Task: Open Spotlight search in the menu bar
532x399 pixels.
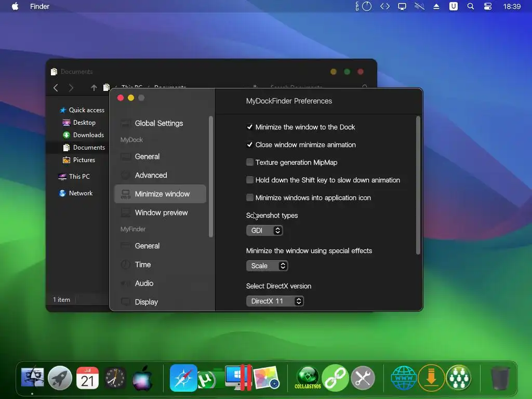Action: 470,6
